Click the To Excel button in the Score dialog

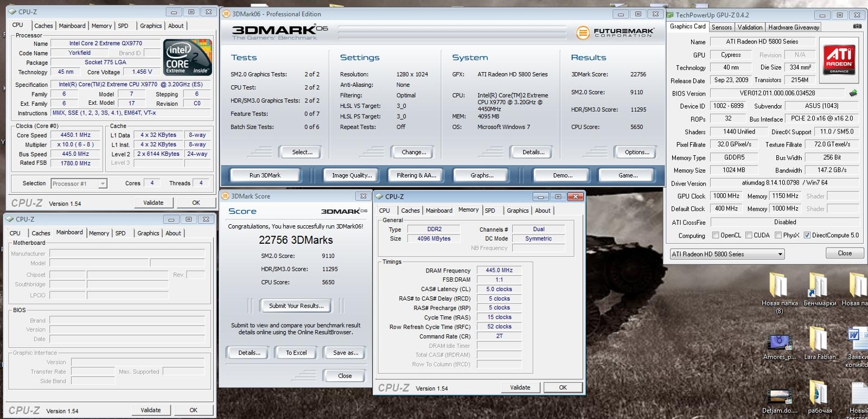point(296,353)
